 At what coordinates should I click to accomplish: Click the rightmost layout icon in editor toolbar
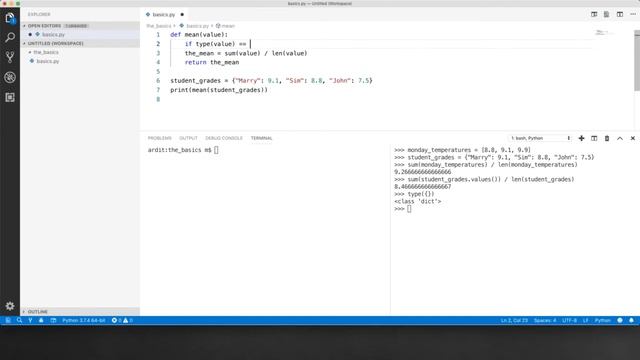coord(620,14)
